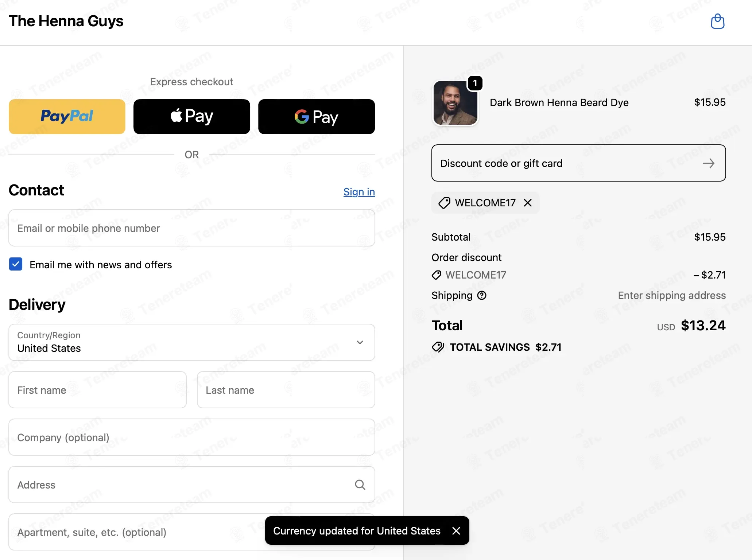Focus the Address input field

(192, 485)
